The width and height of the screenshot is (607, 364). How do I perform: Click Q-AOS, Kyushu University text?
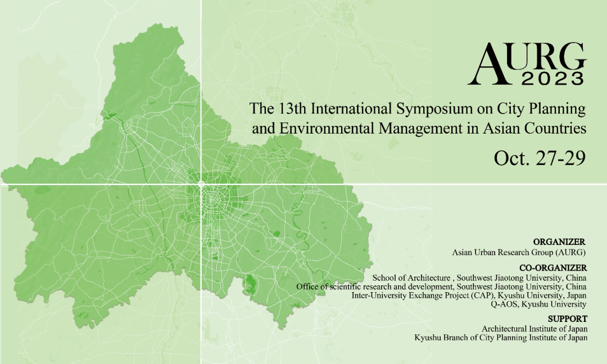click(538, 304)
